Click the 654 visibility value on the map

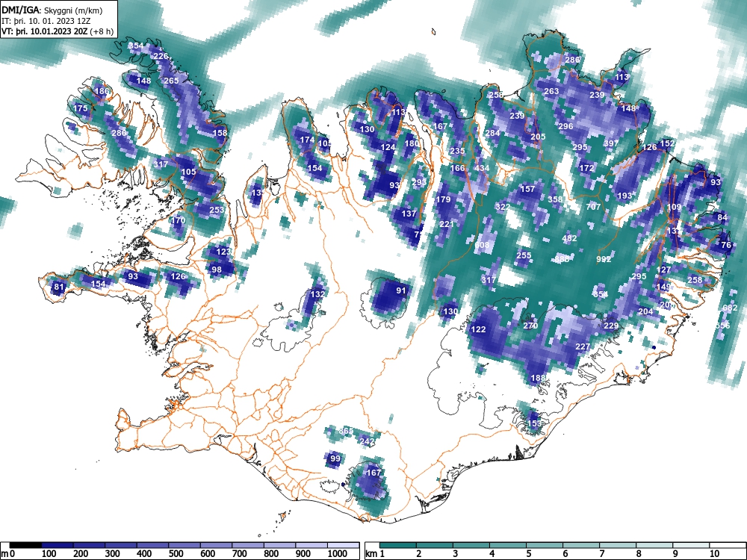[601, 294]
